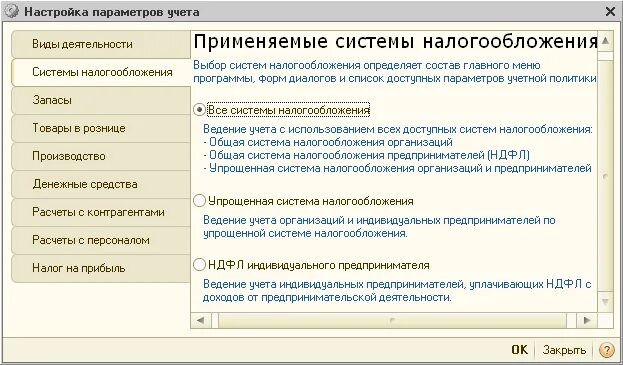The image size is (623, 365).
Task: Click the gear icon in title bar
Action: (x=12, y=12)
